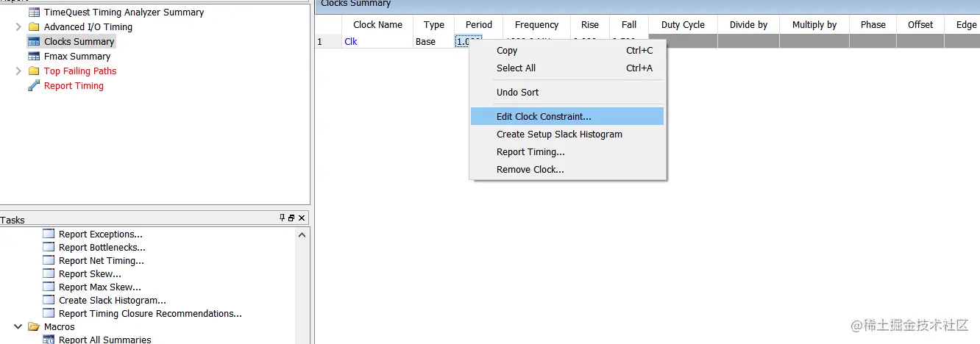Screen dimensions: 980x344
Task: Click the icon beside Report Timing Closure Recommendations
Action: (49, 314)
